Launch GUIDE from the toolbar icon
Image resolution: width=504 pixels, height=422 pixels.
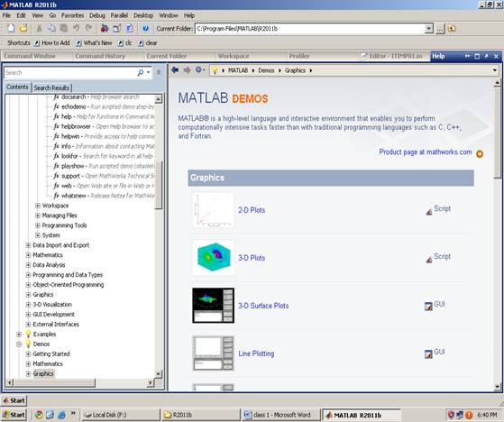click(117, 28)
